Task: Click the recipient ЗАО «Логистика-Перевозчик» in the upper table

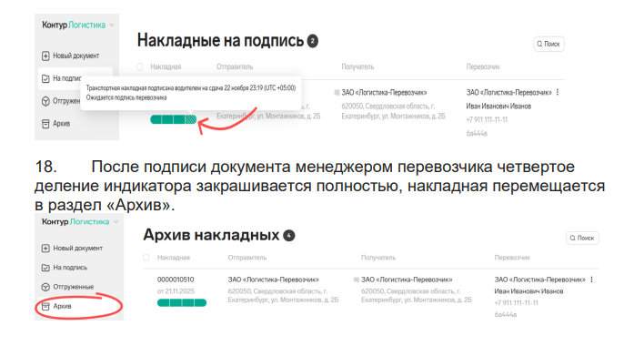Action: coord(384,93)
